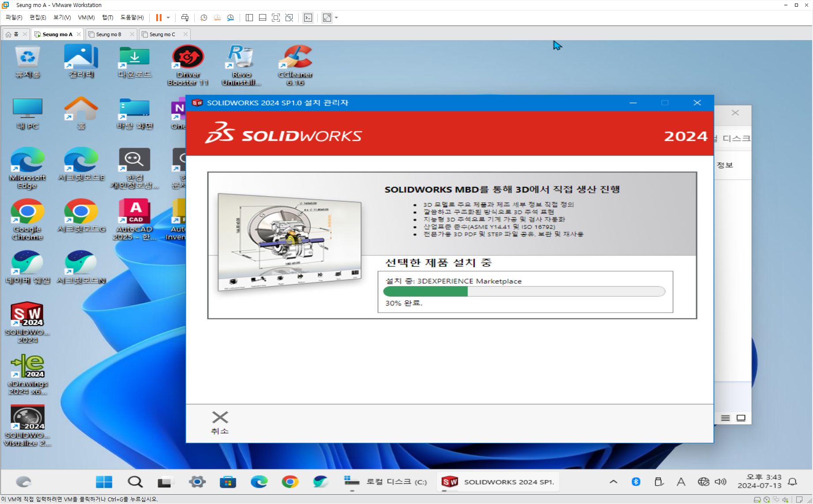This screenshot has height=504, width=813.
Task: Launch CCleaner 6.16 shortcut
Action: tap(295, 65)
